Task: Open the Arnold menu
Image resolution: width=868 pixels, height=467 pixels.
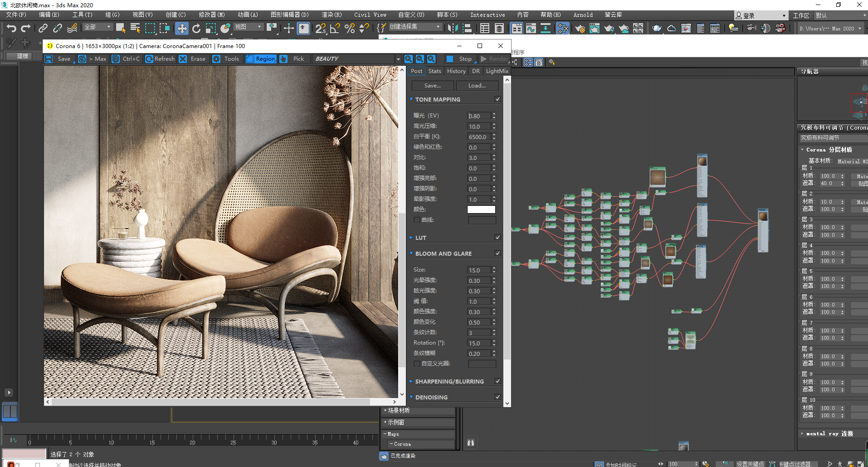Action: point(583,15)
